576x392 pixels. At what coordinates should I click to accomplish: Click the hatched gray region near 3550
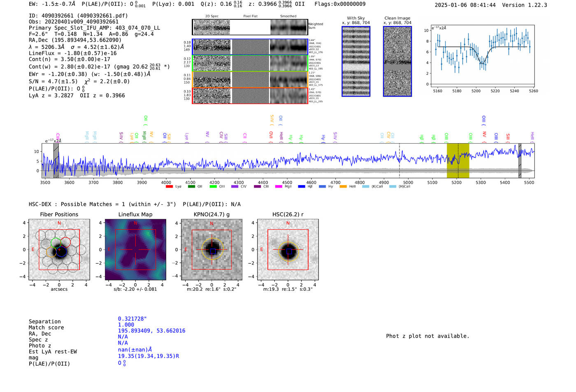56,160
